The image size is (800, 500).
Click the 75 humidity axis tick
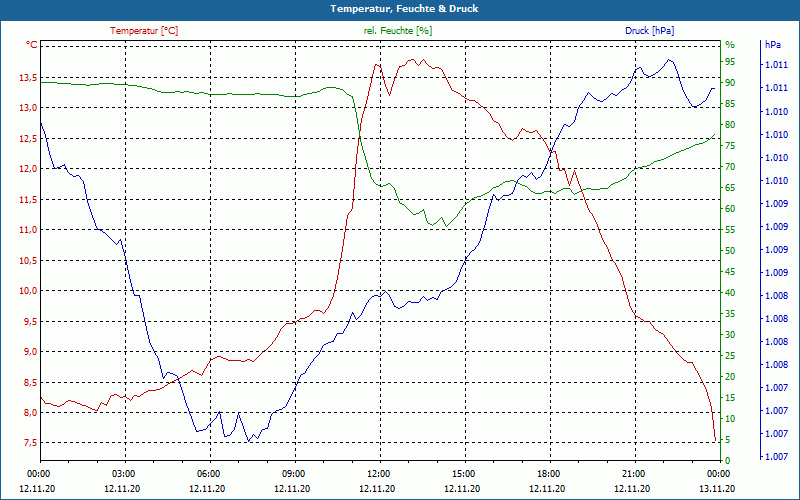730,145
